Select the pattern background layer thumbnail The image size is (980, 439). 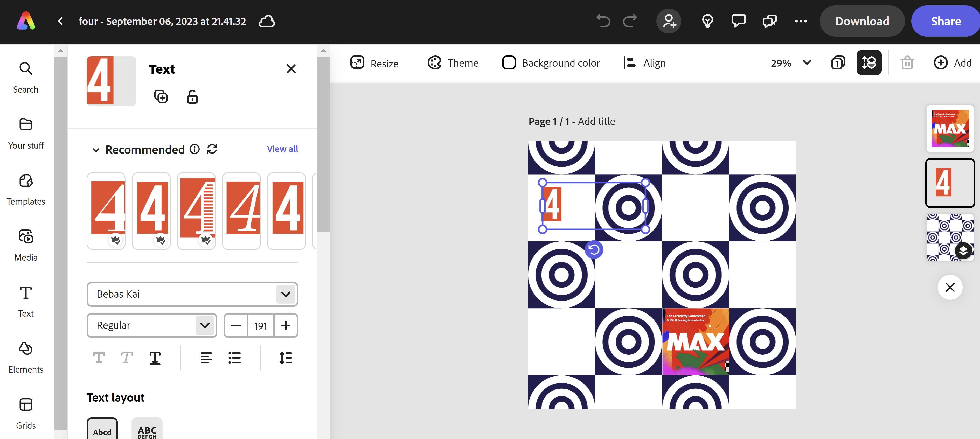click(x=950, y=237)
